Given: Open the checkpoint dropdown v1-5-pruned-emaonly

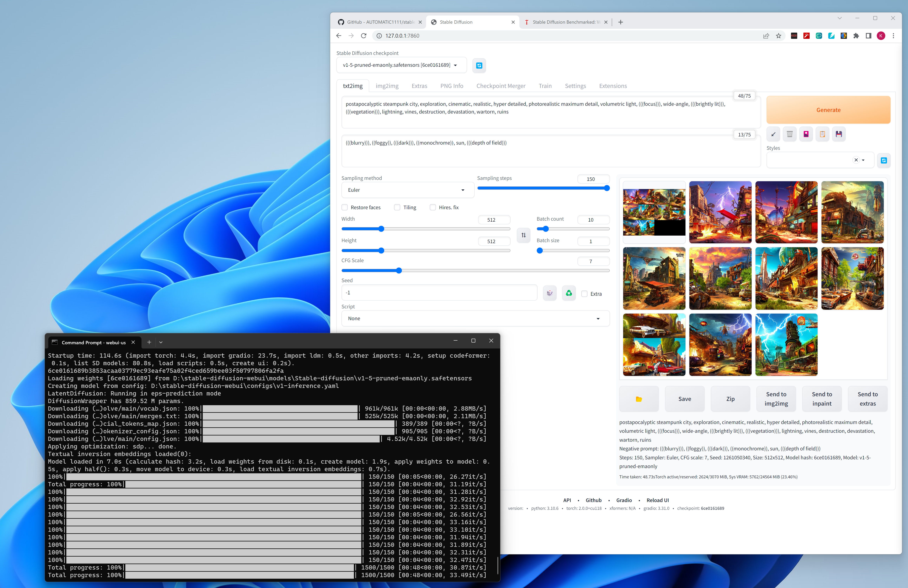Looking at the screenshot, I should tap(401, 65).
